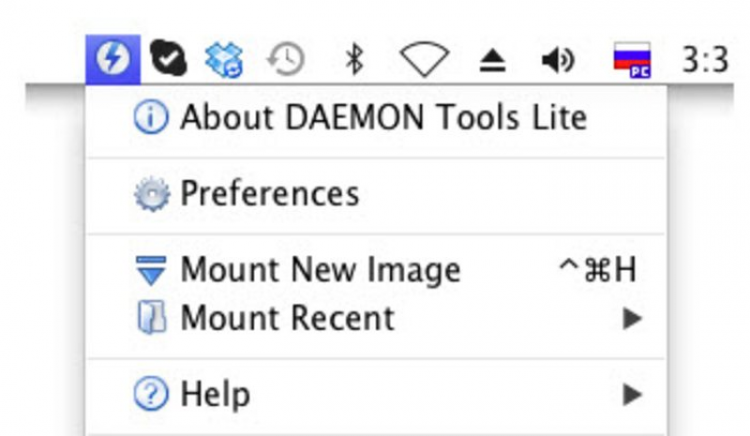Click the Bluetooth status icon

click(x=352, y=61)
